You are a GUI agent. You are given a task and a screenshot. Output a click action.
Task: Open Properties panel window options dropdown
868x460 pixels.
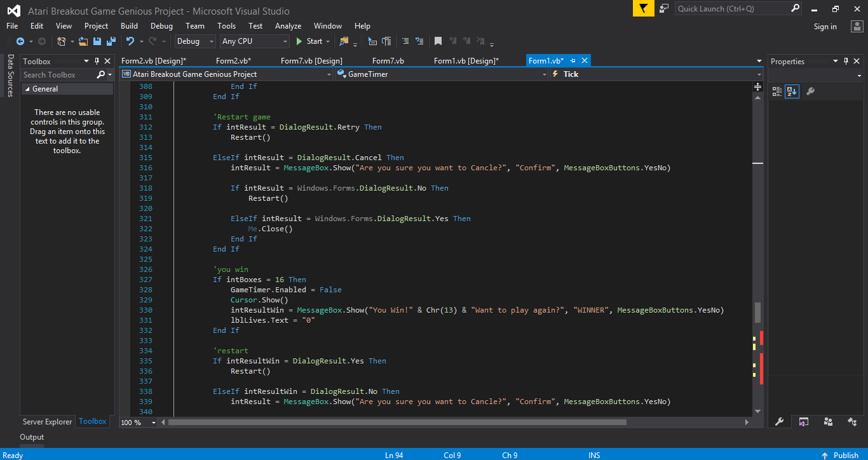click(x=836, y=61)
